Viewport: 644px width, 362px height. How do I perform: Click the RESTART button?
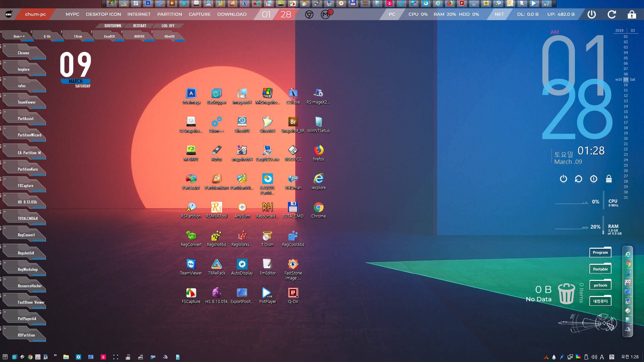(140, 26)
